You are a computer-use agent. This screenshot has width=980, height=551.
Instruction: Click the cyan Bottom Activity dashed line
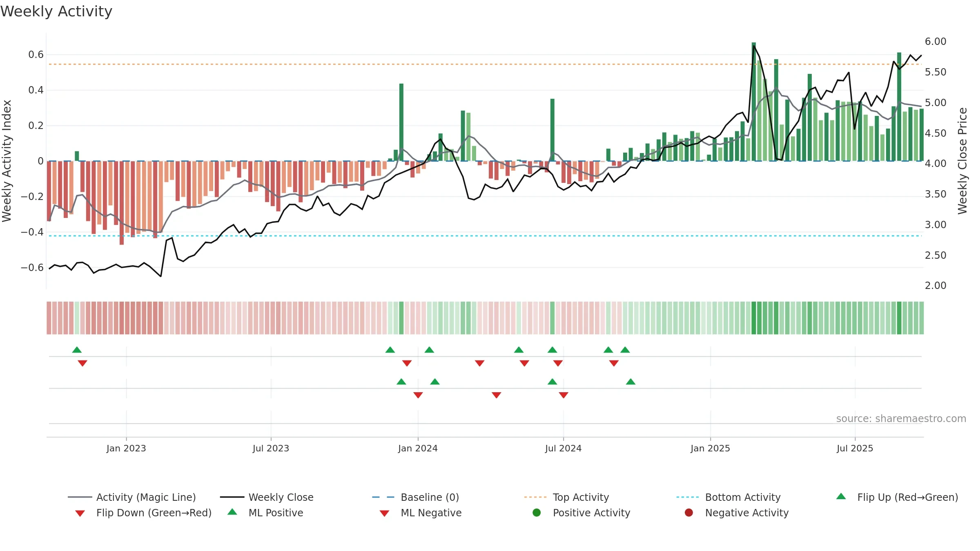coord(485,236)
